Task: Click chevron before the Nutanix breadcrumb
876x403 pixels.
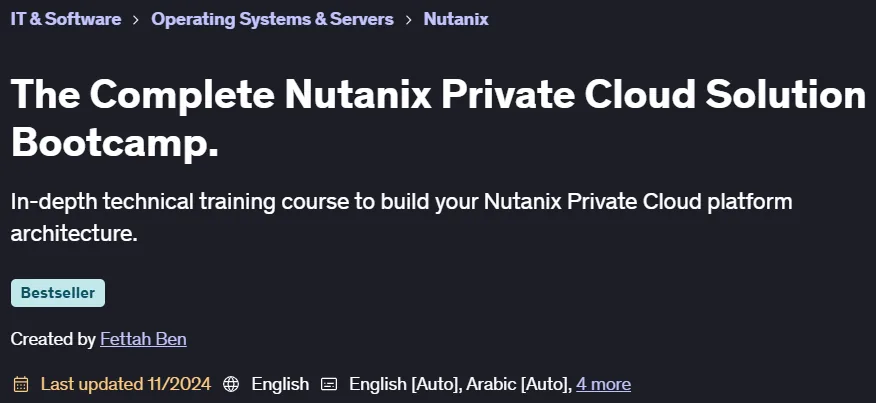Action: [x=409, y=20]
